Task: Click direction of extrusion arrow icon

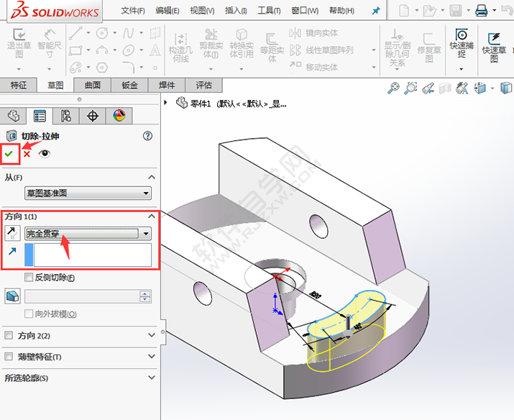Action: [x=12, y=252]
